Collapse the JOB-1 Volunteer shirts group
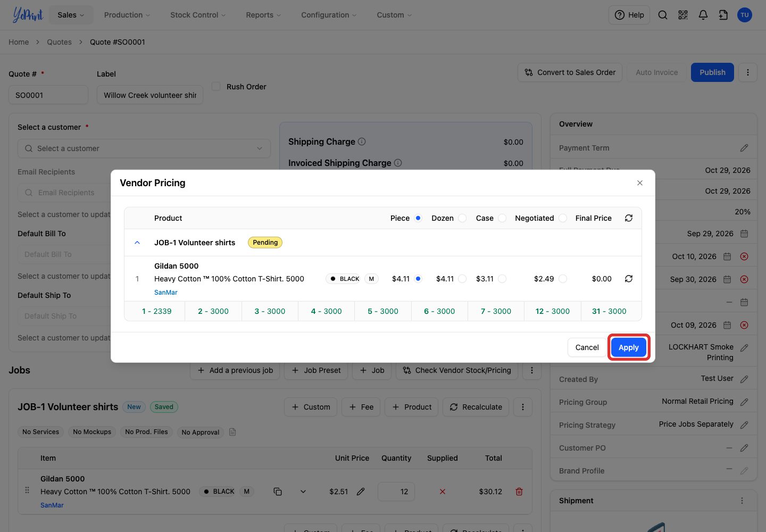The image size is (766, 532). (x=137, y=243)
